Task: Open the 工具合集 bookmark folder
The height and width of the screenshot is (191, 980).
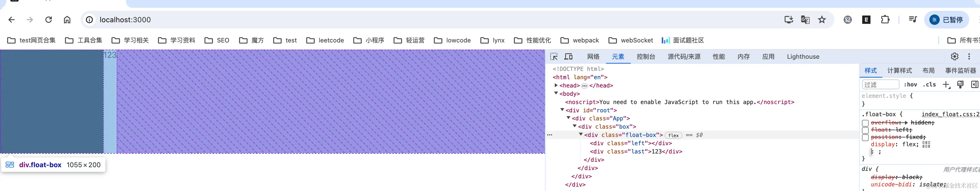Action: [84, 40]
